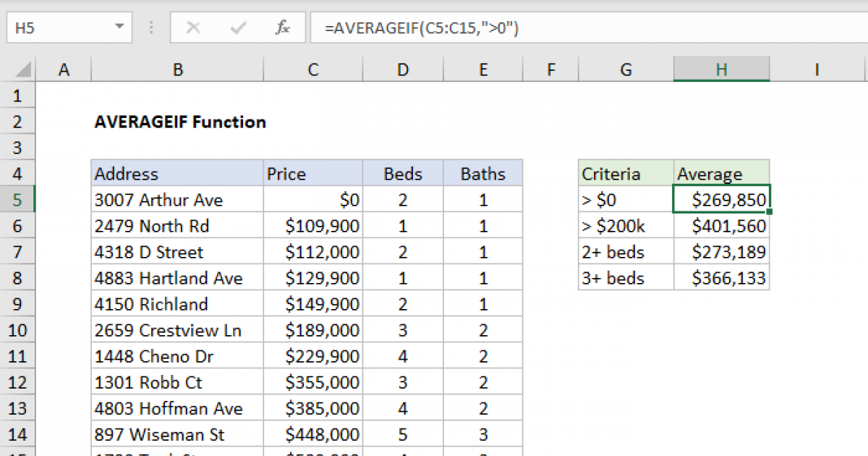The height and width of the screenshot is (456, 868).
Task: Select row 6 header
Action: [18, 226]
